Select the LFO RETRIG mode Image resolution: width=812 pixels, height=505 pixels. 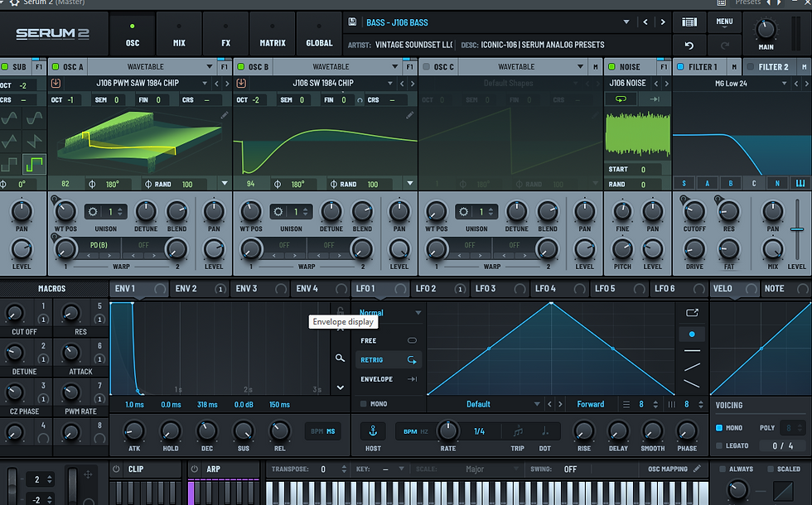coord(389,359)
